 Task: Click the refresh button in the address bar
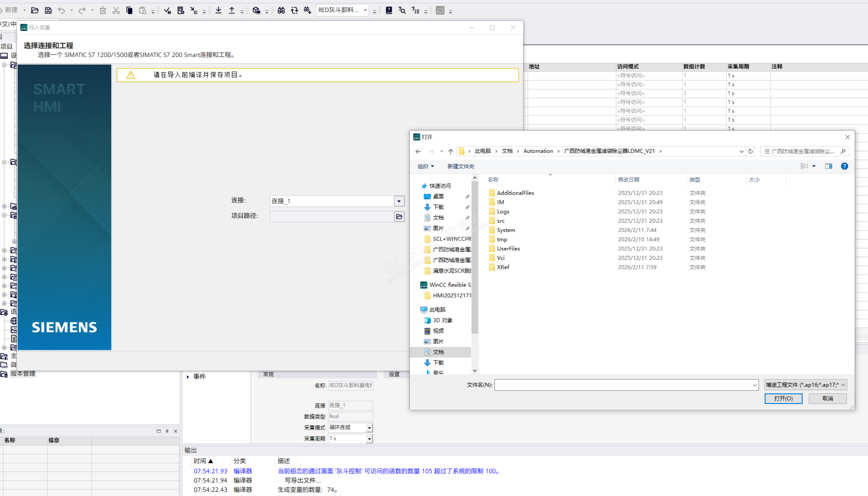tap(751, 151)
